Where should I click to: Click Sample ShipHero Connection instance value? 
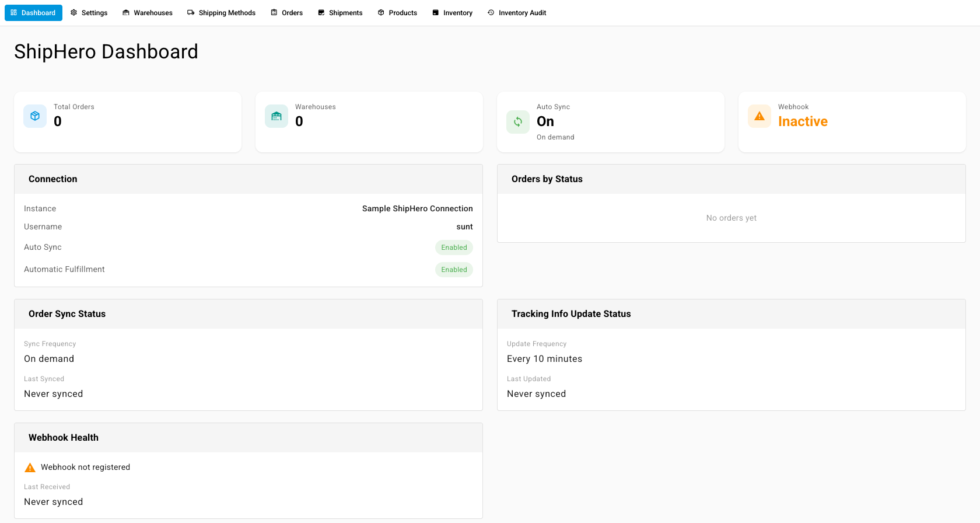[x=418, y=208]
